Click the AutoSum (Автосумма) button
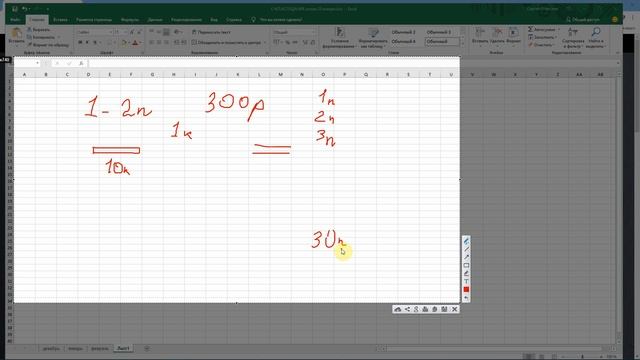 [x=543, y=29]
